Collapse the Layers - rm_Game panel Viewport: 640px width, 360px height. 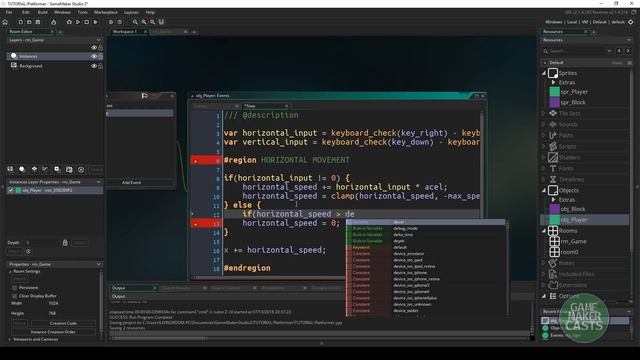click(98, 40)
